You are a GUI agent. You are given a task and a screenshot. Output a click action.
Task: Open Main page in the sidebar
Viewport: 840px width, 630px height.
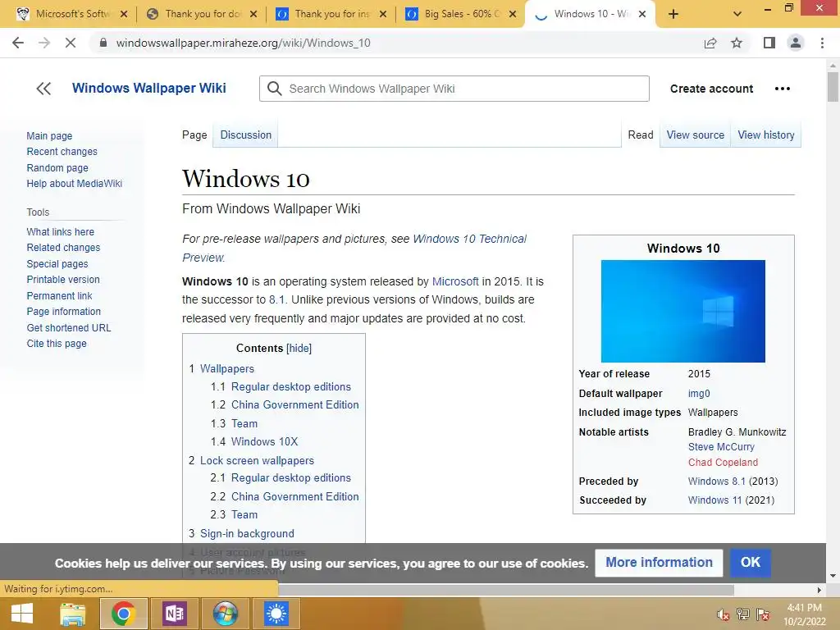click(49, 136)
